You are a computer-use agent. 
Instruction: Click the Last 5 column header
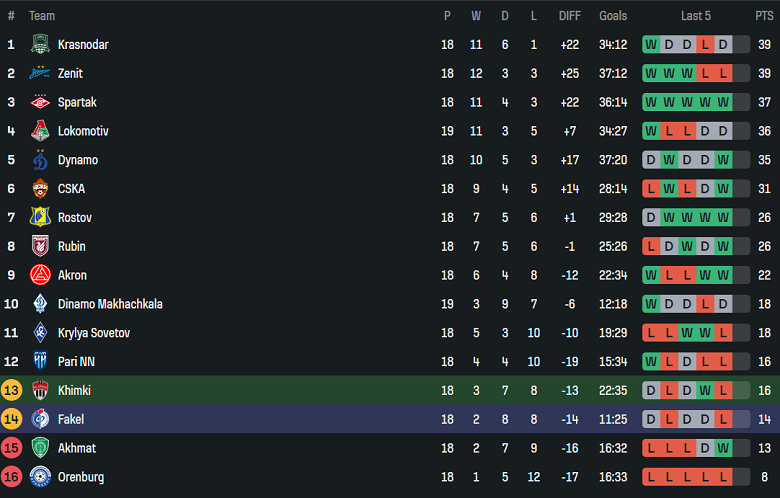coord(696,16)
